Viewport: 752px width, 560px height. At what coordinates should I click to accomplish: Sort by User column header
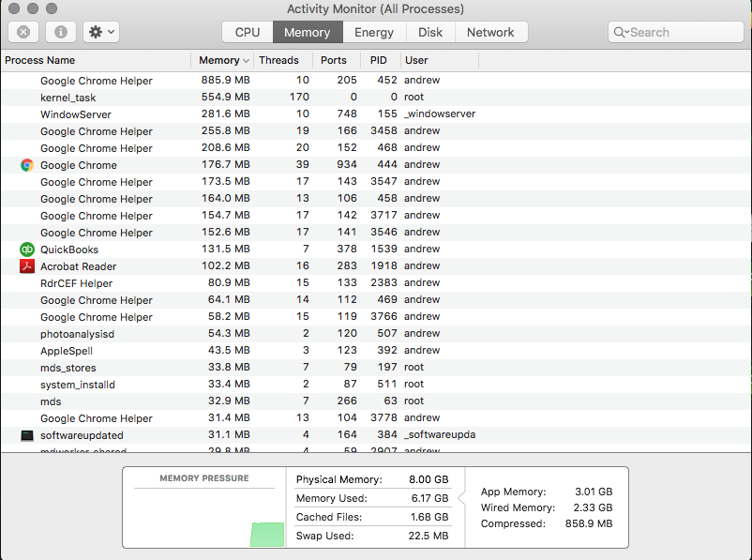[x=440, y=60]
